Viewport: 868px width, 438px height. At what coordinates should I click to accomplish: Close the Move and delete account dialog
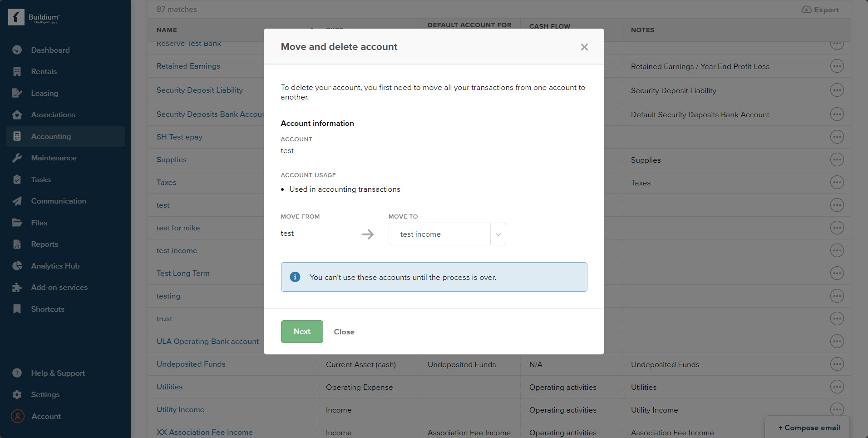pos(584,47)
